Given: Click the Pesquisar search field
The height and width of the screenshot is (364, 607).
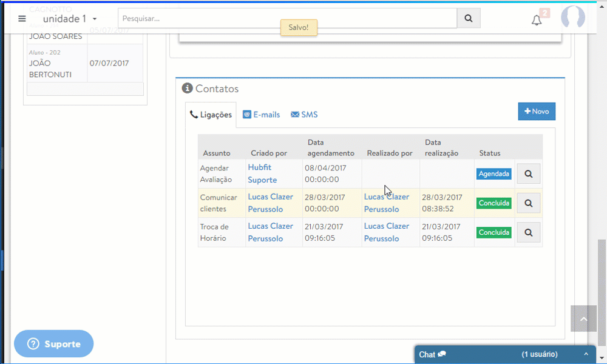Looking at the screenshot, I should [x=287, y=18].
